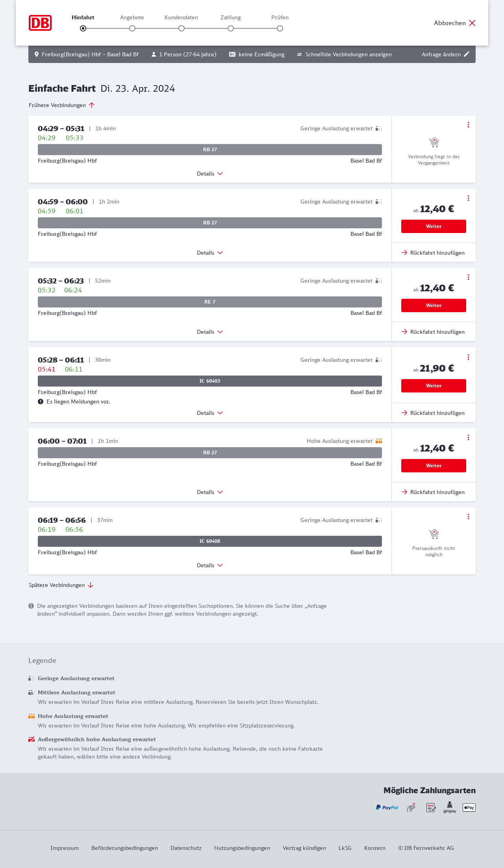The image size is (504, 868).
Task: Open the Datenschutz footer link
Action: (186, 848)
